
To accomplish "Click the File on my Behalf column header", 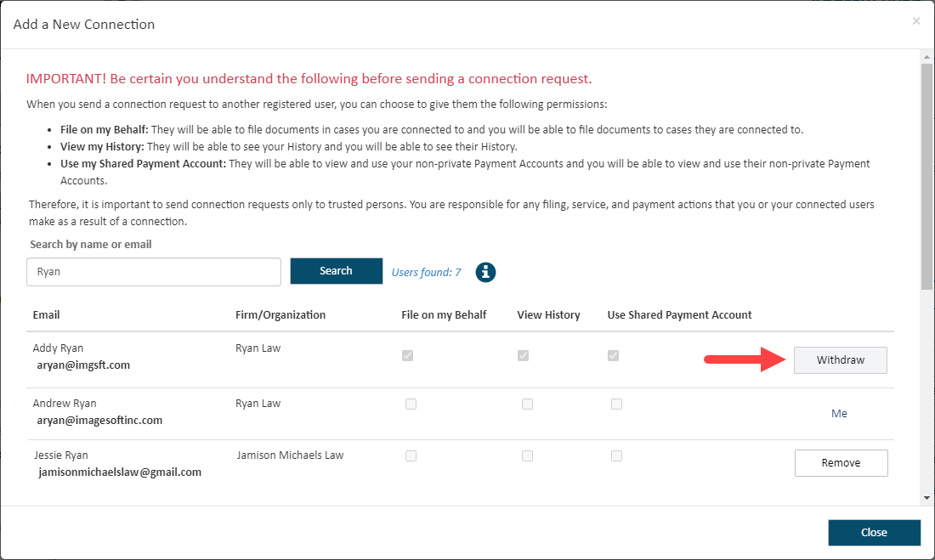I will tap(444, 315).
